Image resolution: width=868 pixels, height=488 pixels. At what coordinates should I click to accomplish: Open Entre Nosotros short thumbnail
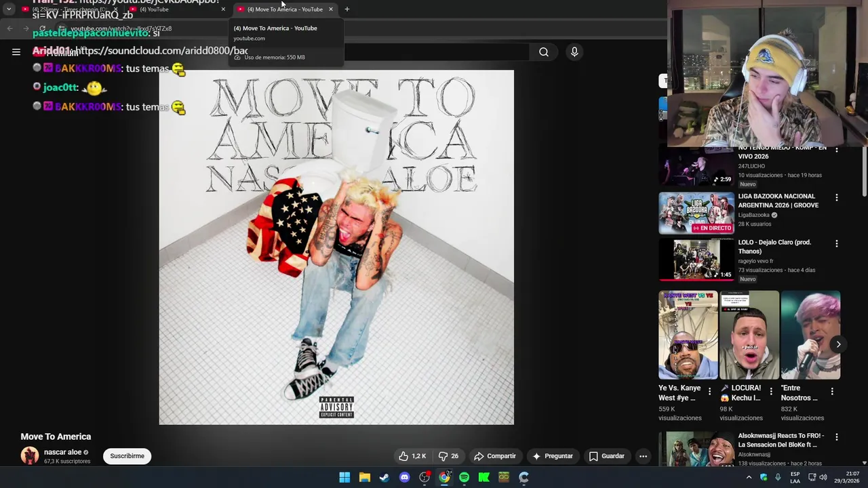point(810,335)
